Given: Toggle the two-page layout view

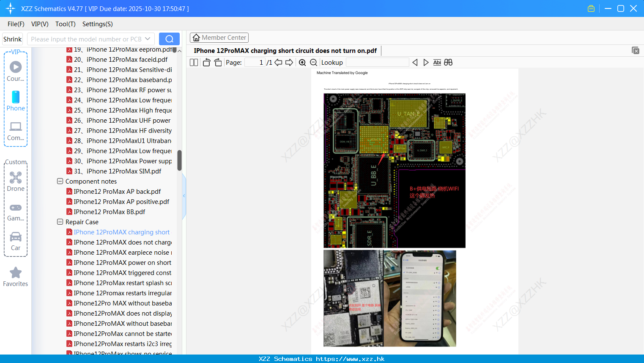Looking at the screenshot, I should 194,62.
